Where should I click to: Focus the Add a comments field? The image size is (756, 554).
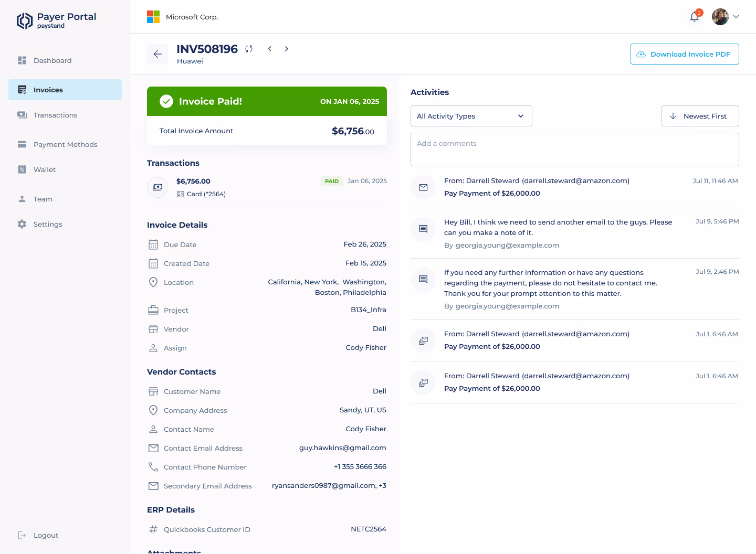575,150
